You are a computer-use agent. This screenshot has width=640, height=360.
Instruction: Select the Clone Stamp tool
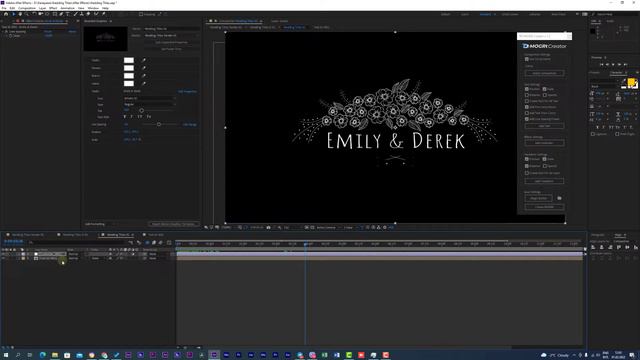pos(82,14)
